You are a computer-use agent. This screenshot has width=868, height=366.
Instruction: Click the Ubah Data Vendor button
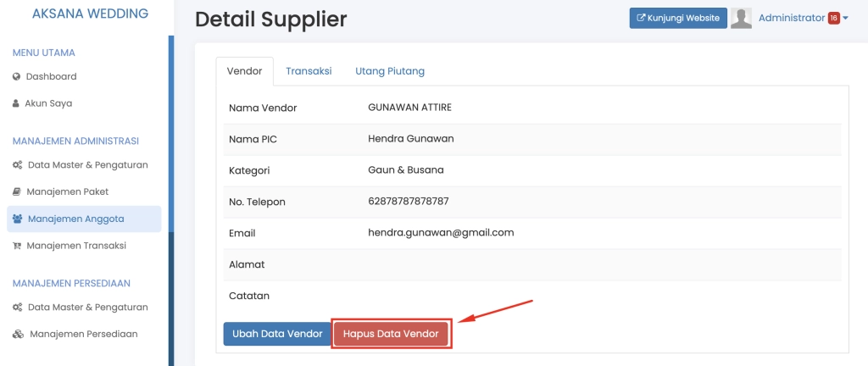pyautogui.click(x=277, y=334)
